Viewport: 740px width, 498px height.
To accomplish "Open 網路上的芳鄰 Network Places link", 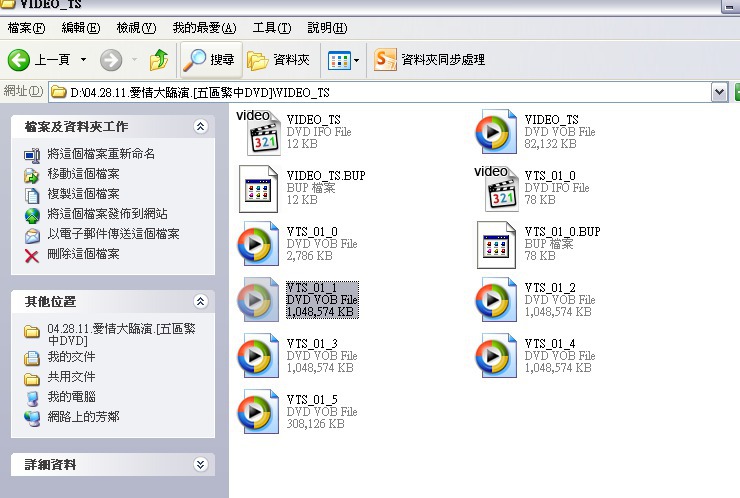I will pos(84,416).
